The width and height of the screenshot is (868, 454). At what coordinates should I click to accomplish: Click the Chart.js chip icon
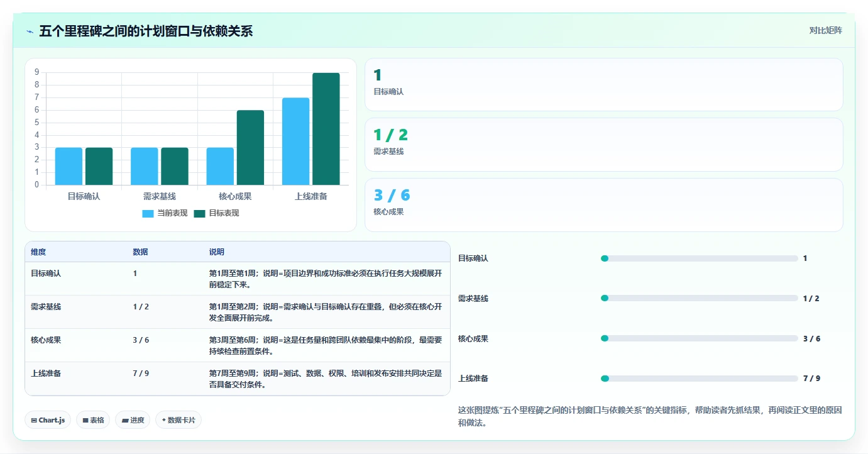point(33,420)
